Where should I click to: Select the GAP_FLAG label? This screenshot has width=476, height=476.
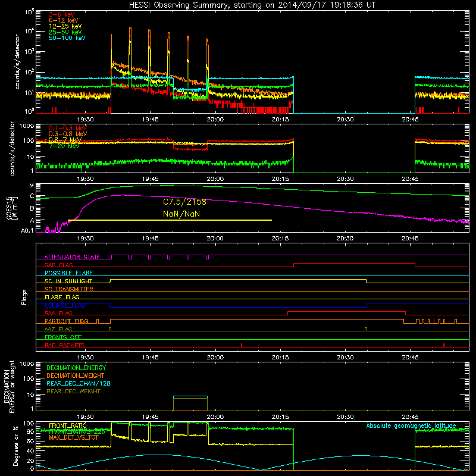tap(58, 265)
